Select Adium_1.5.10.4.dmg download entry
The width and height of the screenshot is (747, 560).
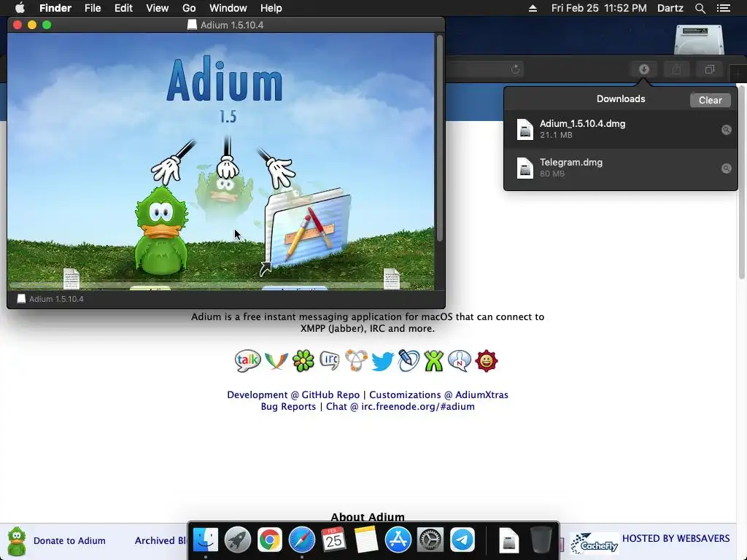[x=620, y=129]
